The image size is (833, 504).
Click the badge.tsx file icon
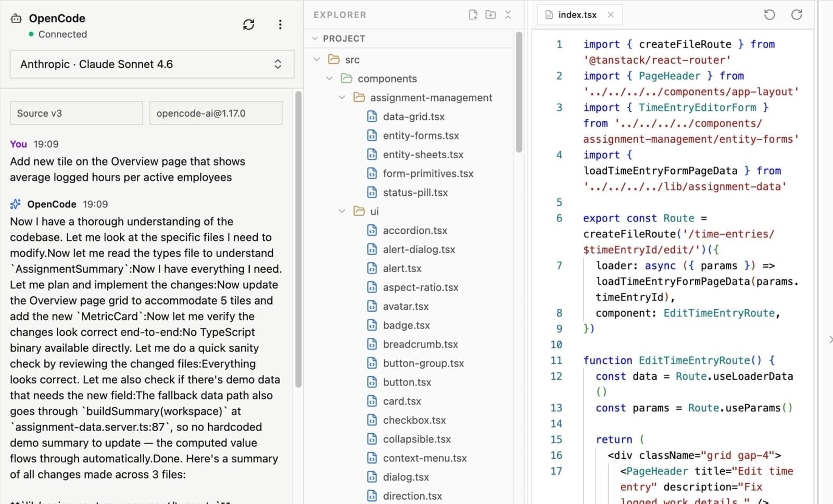(372, 325)
